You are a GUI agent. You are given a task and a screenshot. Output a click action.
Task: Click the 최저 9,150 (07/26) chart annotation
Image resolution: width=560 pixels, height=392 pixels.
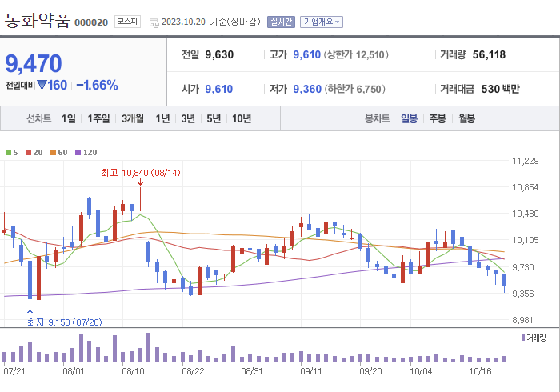tap(65, 322)
